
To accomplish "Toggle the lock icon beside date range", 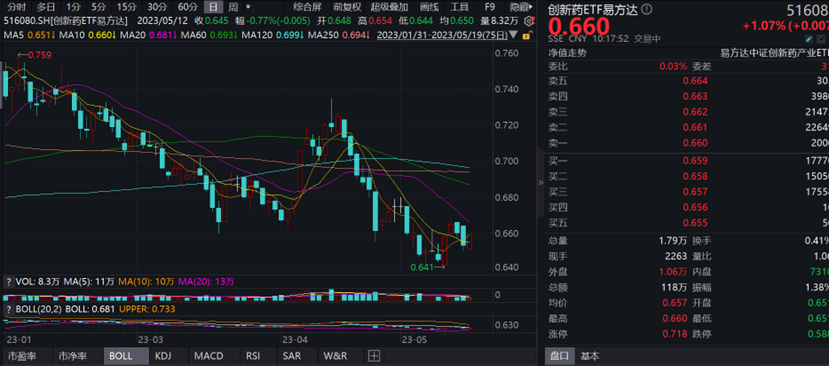I will pos(526,35).
